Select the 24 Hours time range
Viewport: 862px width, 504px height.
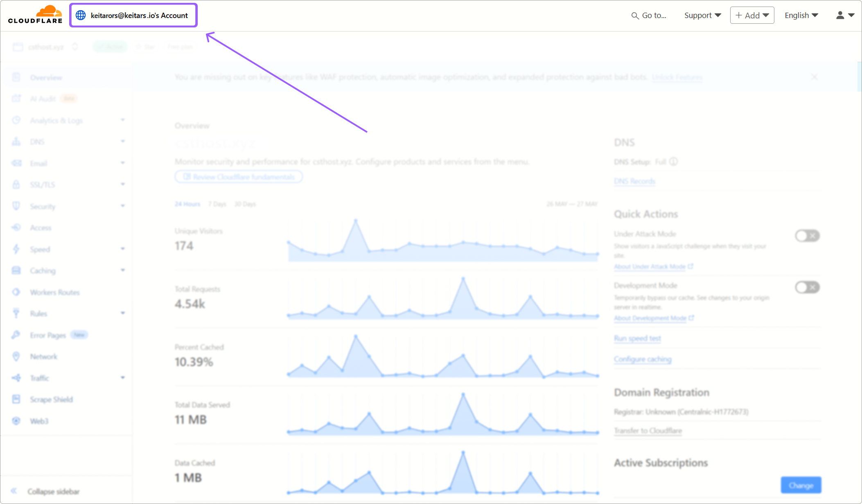tap(187, 204)
